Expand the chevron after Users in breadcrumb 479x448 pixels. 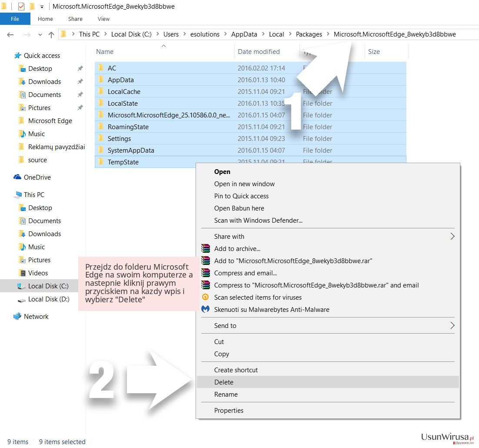point(184,34)
